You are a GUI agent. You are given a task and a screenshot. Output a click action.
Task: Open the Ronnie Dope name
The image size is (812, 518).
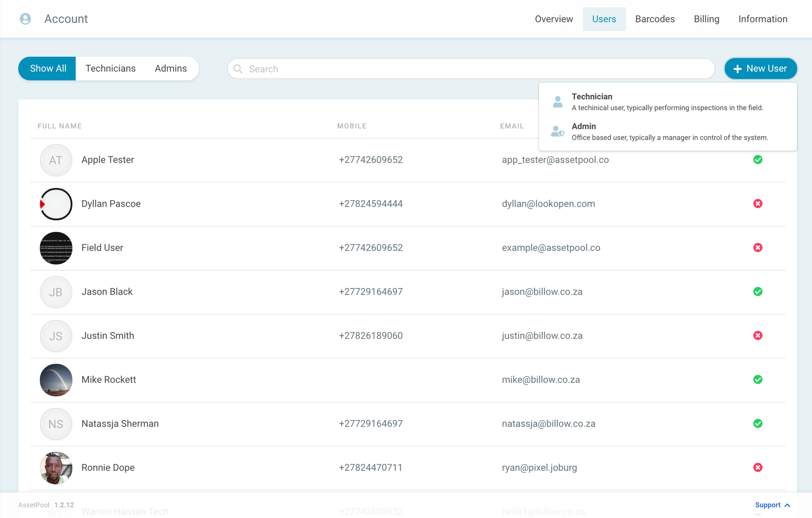pyautogui.click(x=108, y=468)
